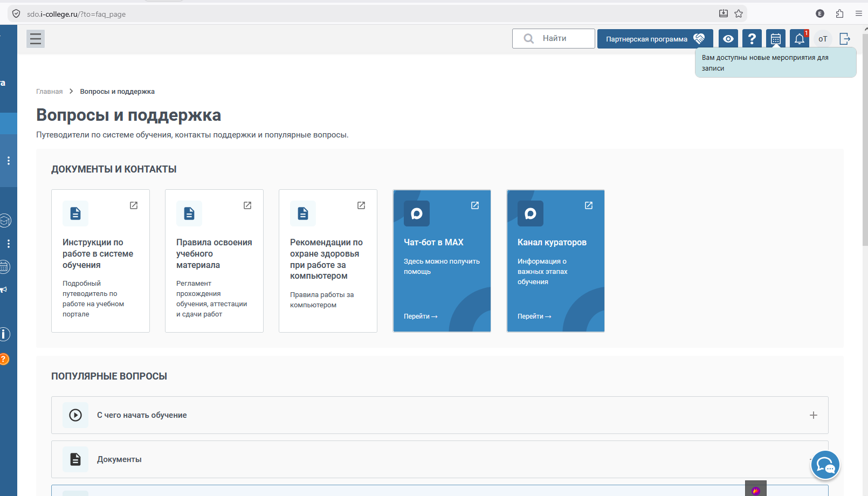Click document icon on Инструкции card
Image resolution: width=868 pixels, height=496 pixels.
click(x=75, y=213)
